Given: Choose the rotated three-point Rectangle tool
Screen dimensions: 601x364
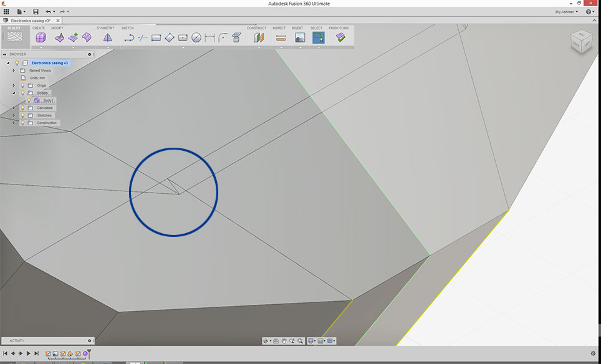Looking at the screenshot, I should tap(170, 37).
